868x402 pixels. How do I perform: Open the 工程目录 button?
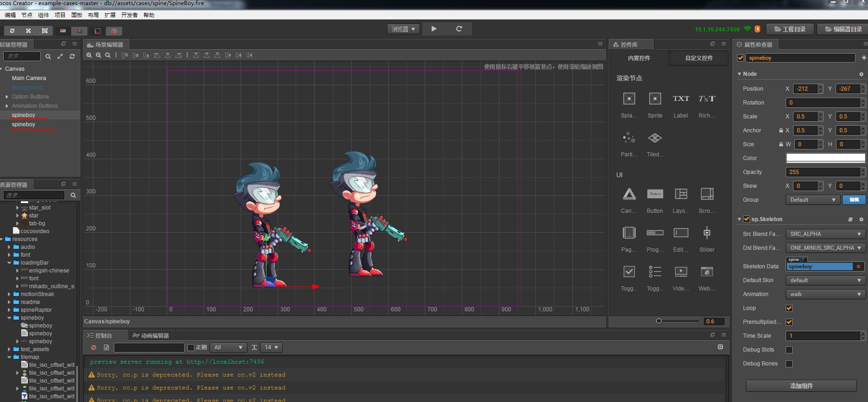pyautogui.click(x=790, y=29)
